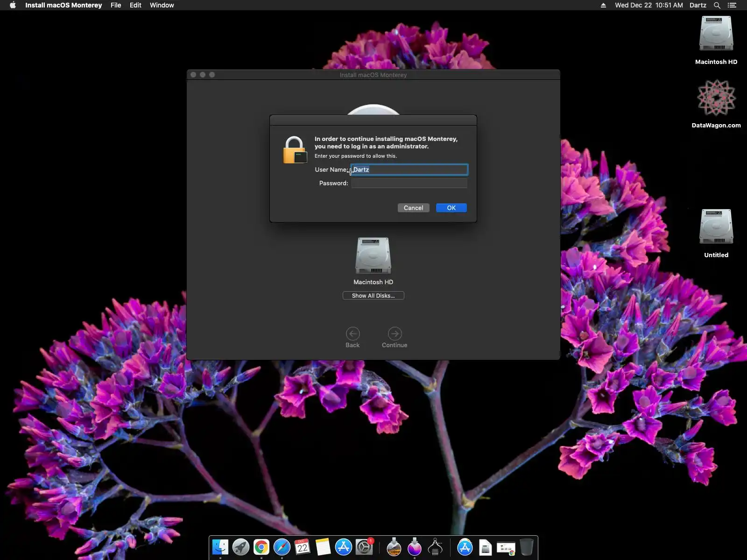Image resolution: width=747 pixels, height=560 pixels.
Task: Open Google Chrome in the Dock
Action: [261, 547]
